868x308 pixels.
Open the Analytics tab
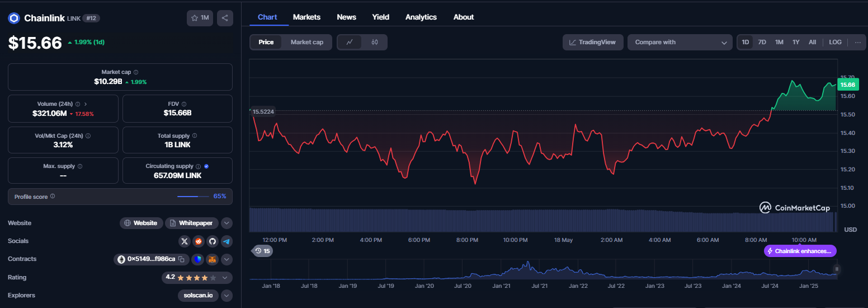pos(421,17)
